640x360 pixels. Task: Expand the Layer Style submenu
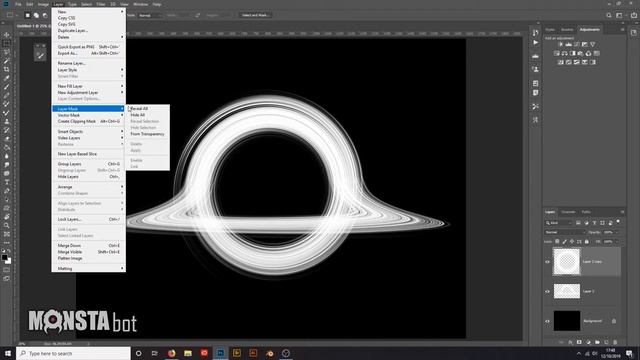(89, 70)
